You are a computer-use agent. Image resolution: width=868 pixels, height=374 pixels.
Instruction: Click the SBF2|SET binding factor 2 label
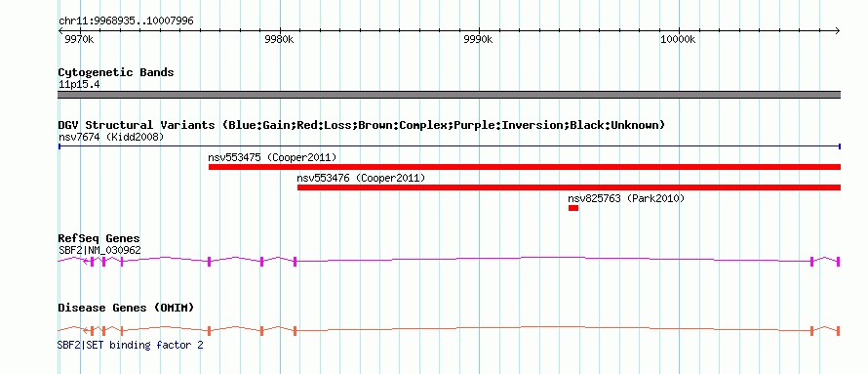[130, 345]
